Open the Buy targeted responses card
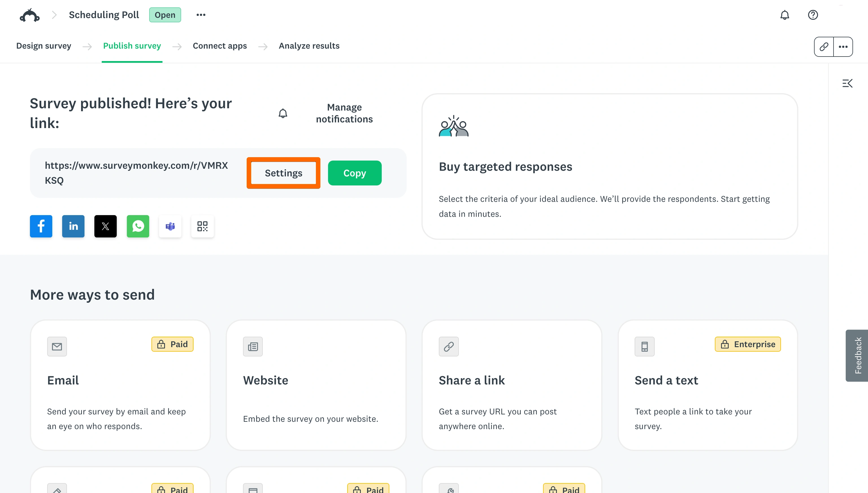The image size is (868, 493). pos(609,167)
